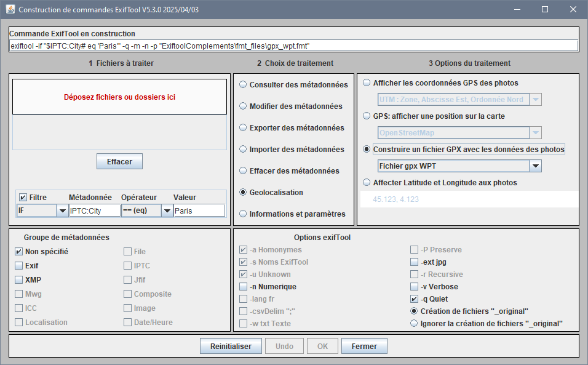Check the IPTC metadata group box
Viewport: 588px width, 365px height.
(x=127, y=265)
